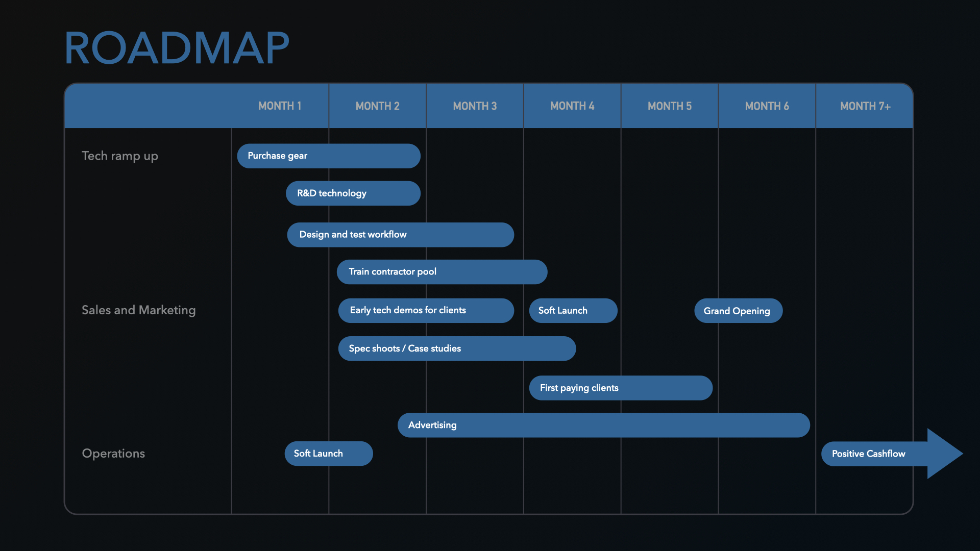Click the ROADMAP title text
The width and height of the screenshot is (980, 551).
pyautogui.click(x=177, y=48)
